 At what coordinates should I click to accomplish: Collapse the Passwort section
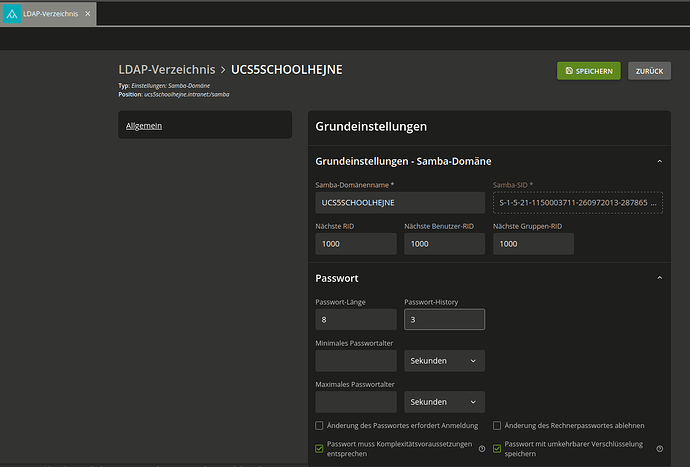[660, 278]
